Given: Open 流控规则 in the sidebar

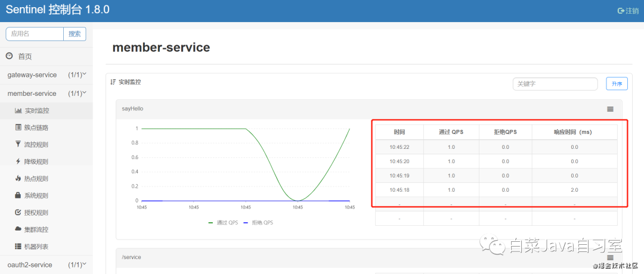Looking at the screenshot, I should pos(46,144).
